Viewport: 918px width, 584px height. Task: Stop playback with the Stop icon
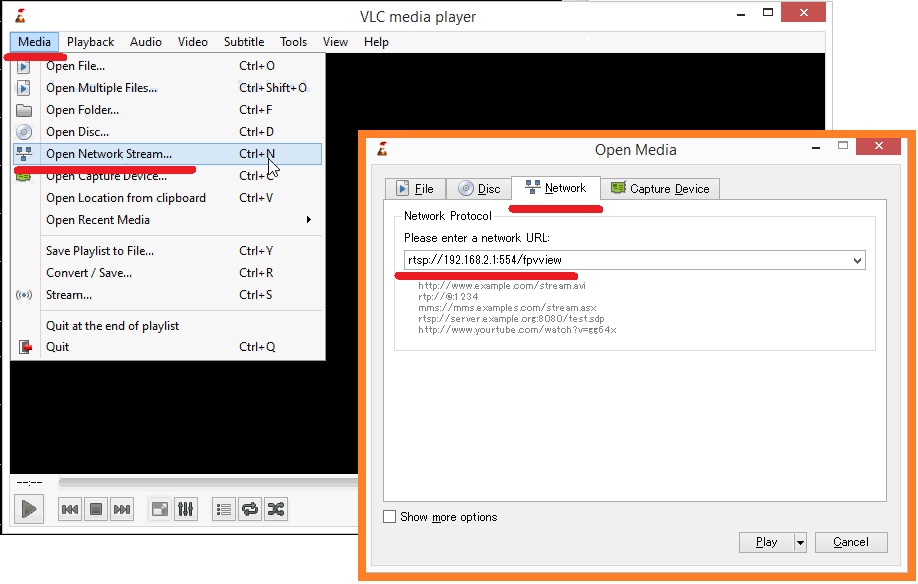[96, 509]
